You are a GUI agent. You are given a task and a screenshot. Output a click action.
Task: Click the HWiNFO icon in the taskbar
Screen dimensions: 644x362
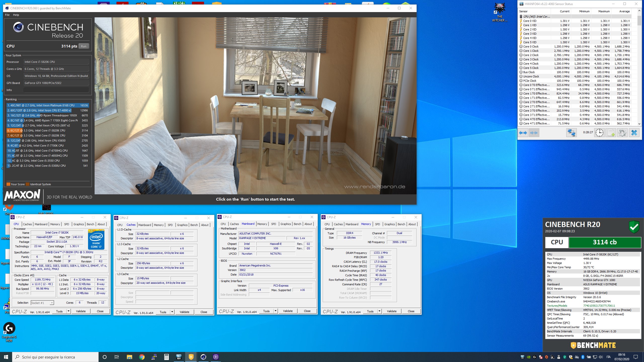[x=179, y=357]
